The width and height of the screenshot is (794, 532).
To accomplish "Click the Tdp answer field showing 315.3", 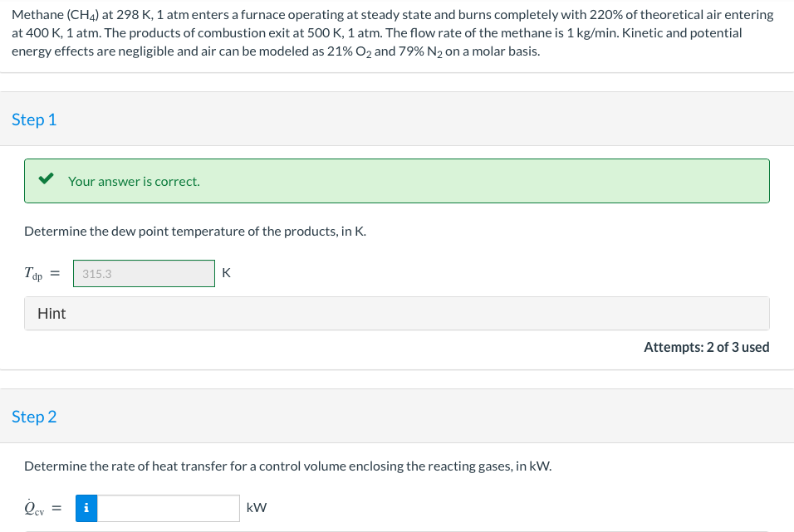I will [x=144, y=273].
